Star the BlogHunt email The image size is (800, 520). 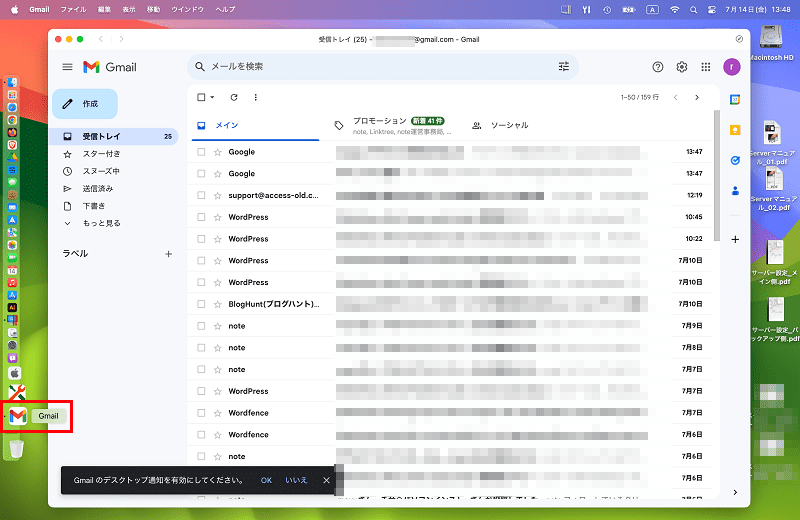point(217,304)
